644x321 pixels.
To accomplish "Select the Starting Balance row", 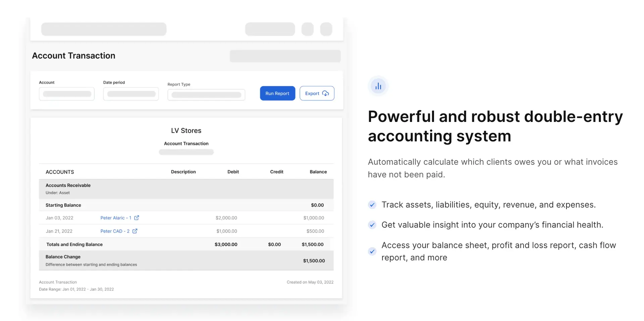I will (x=186, y=205).
